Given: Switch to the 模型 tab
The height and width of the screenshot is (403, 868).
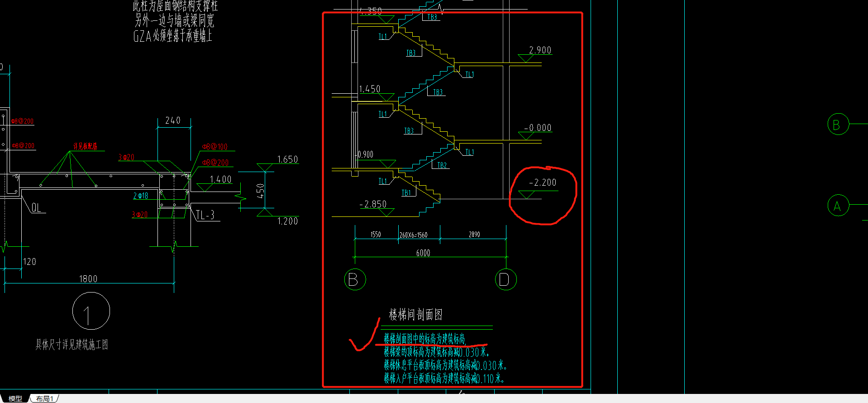Looking at the screenshot, I should click(15, 398).
